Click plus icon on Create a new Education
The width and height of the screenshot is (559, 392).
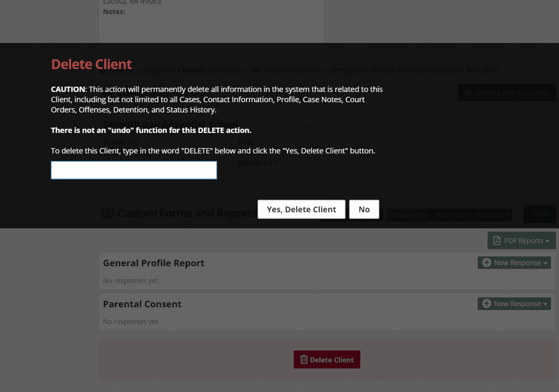(468, 93)
